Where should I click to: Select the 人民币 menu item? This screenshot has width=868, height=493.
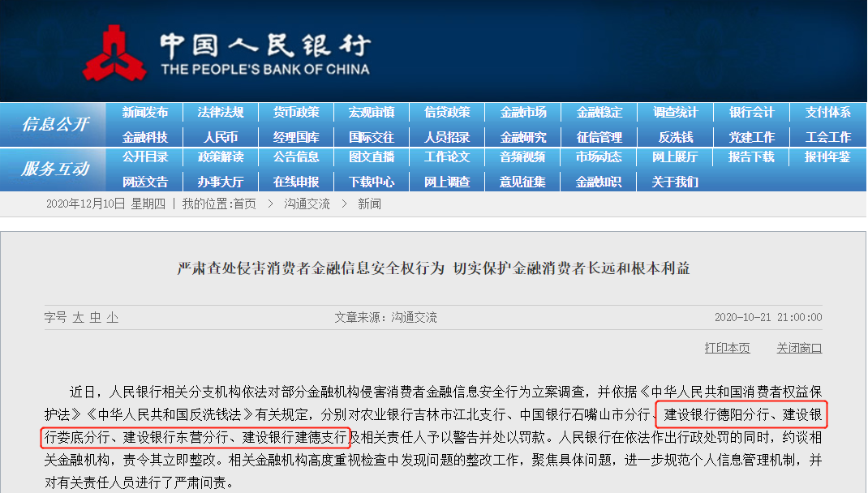[221, 137]
